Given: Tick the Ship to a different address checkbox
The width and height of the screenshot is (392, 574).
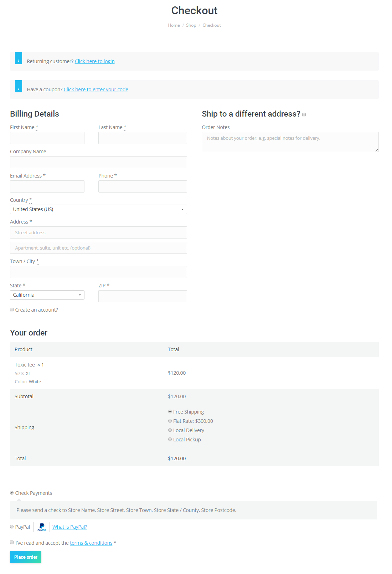Looking at the screenshot, I should coord(304,114).
